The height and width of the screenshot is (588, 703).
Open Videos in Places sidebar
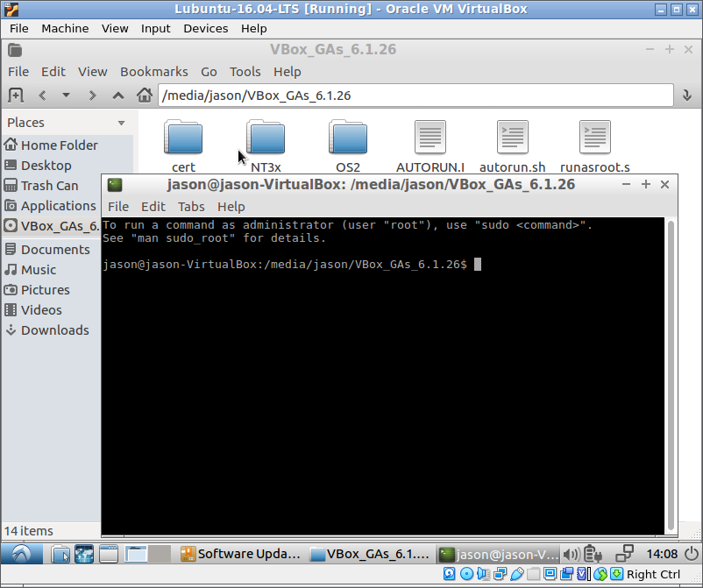(x=33, y=309)
